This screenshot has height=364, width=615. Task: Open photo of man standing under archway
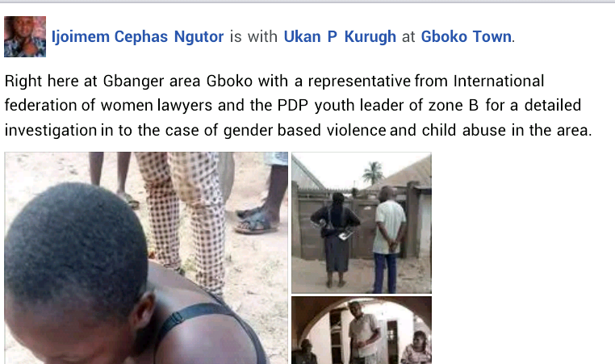[x=362, y=330]
